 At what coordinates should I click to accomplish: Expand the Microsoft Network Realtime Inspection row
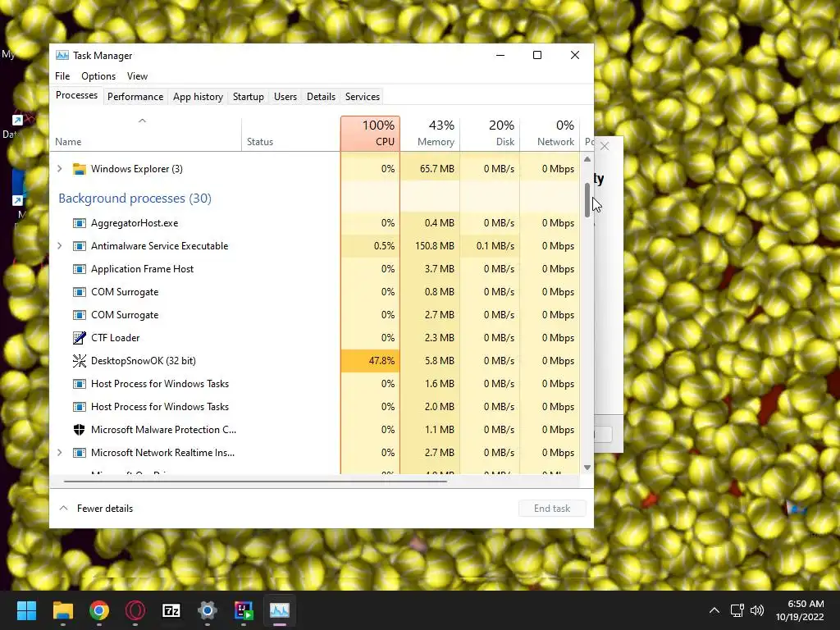(x=59, y=453)
